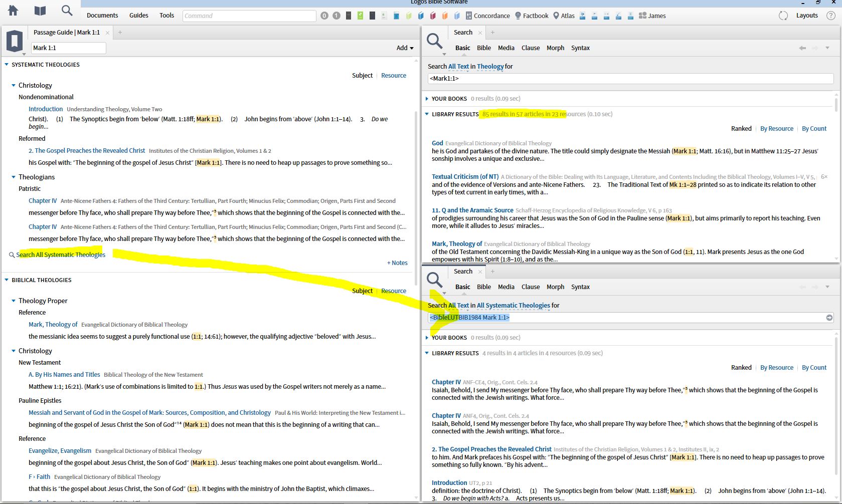Expand YOUR BOOKS in Theology search

coord(427,99)
